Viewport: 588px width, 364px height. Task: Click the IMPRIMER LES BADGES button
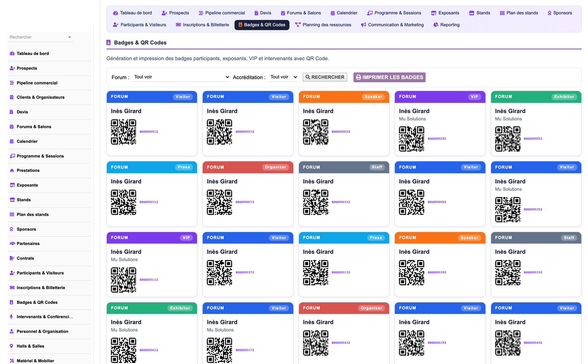click(x=390, y=77)
